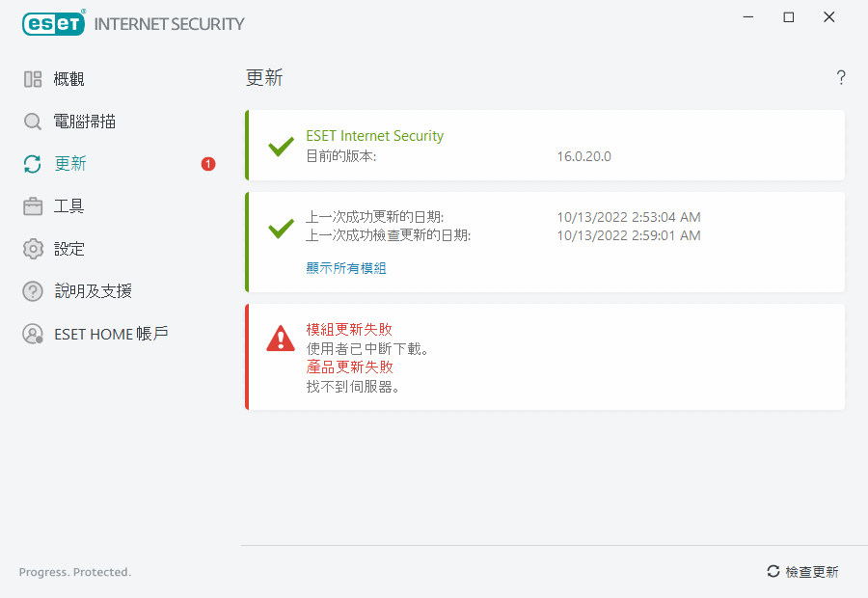Image resolution: width=868 pixels, height=598 pixels.
Task: Click the red notification badge showing 1
Action: (207, 164)
